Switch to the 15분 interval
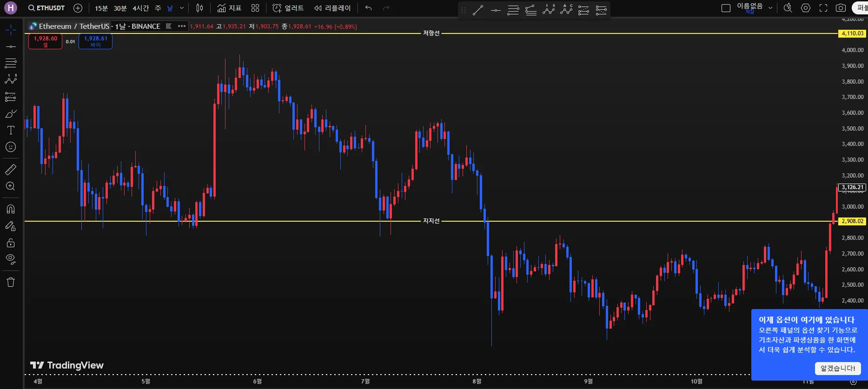 click(x=101, y=8)
